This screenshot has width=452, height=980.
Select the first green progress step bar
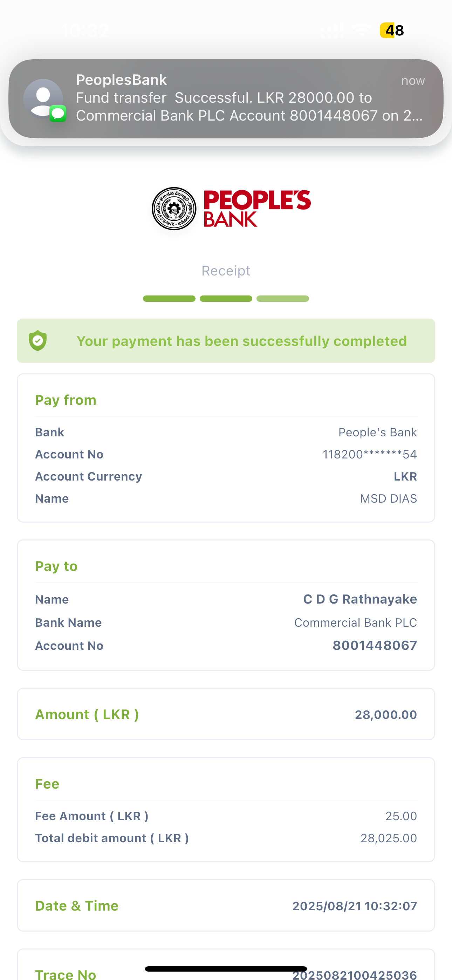tap(169, 299)
